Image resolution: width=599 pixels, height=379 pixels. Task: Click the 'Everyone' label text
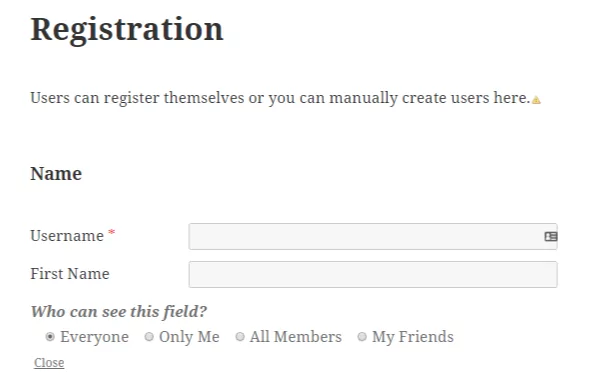[94, 337]
